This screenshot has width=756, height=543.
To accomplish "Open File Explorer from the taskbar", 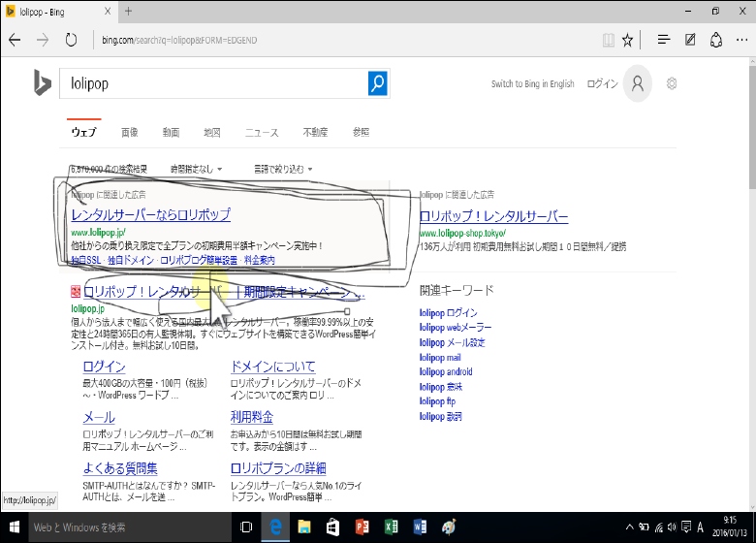I will pos(304,527).
